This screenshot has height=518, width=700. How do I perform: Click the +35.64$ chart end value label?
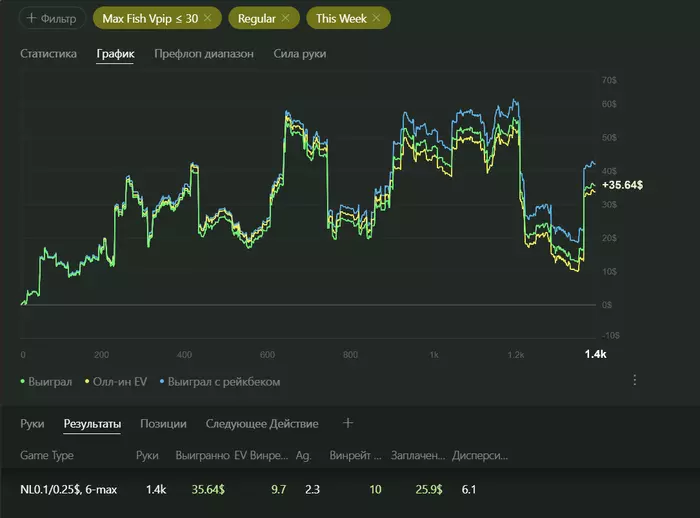(x=623, y=185)
